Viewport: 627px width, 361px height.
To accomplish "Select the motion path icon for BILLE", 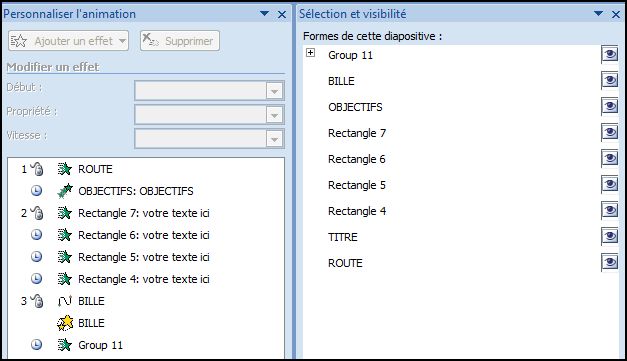I will tap(64, 301).
